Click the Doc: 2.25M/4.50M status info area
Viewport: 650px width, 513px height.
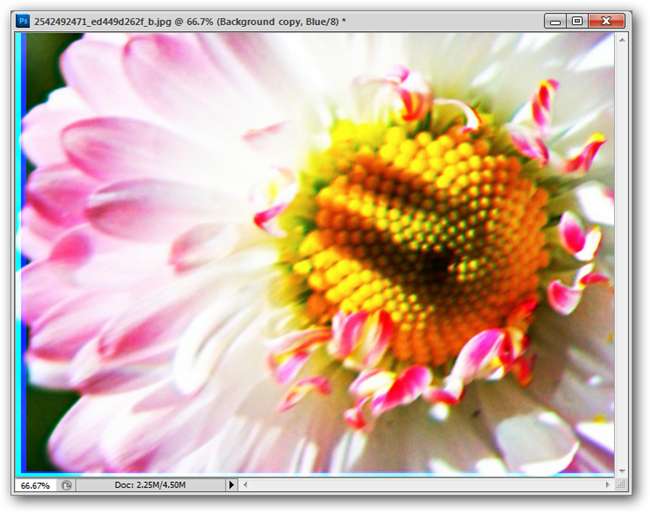[x=150, y=485]
